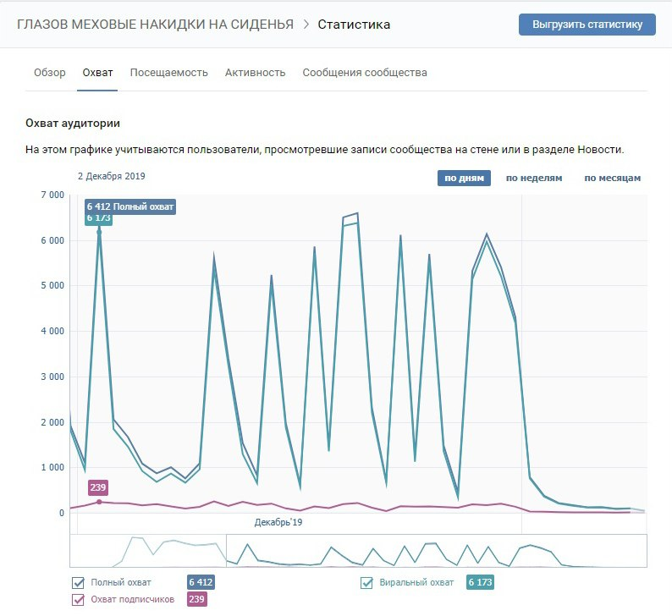Click the pink subscriber reach data point marker

pyautogui.click(x=99, y=502)
